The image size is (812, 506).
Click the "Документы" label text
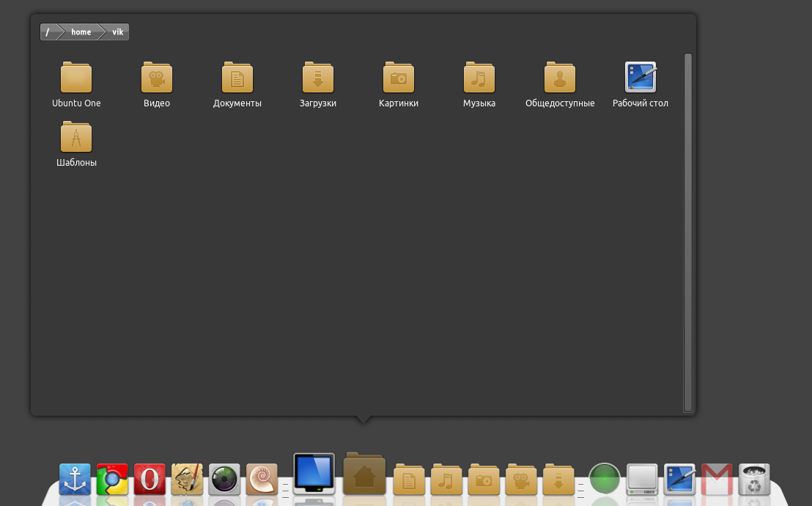tap(237, 103)
